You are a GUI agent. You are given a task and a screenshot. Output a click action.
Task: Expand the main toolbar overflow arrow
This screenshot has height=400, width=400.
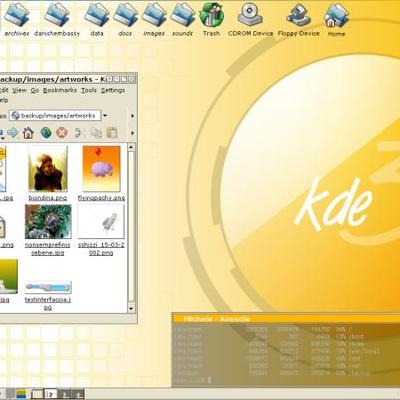[132, 133]
